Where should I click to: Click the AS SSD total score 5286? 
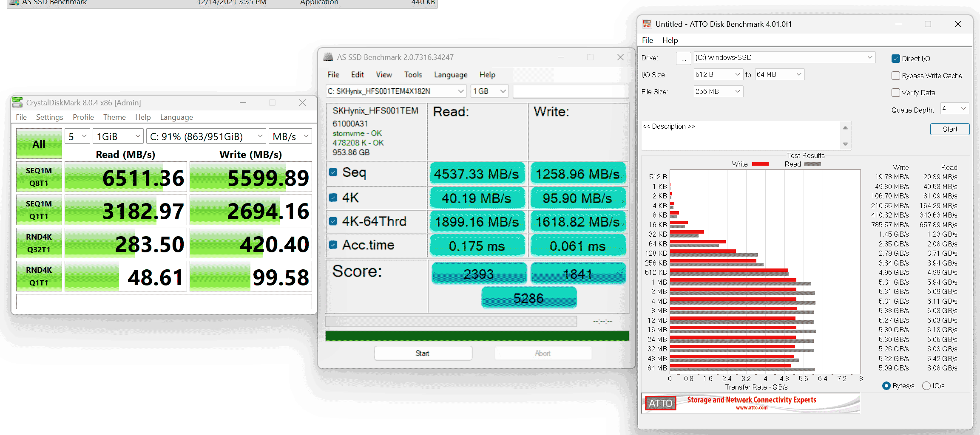tap(529, 298)
